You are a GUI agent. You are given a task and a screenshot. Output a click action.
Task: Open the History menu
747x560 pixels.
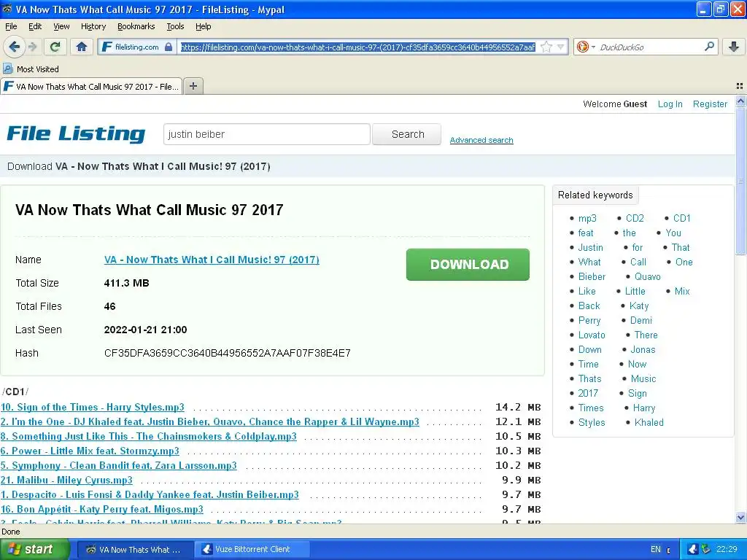(93, 26)
